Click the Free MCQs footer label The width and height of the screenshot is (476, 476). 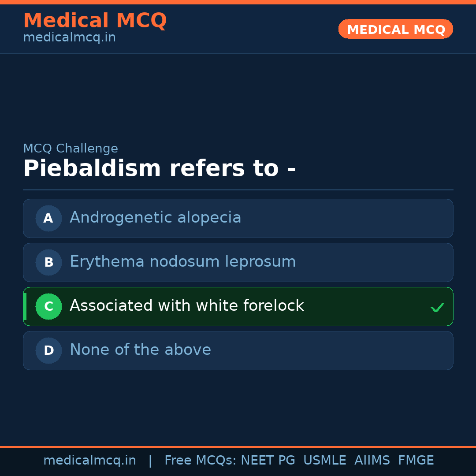tap(200, 461)
